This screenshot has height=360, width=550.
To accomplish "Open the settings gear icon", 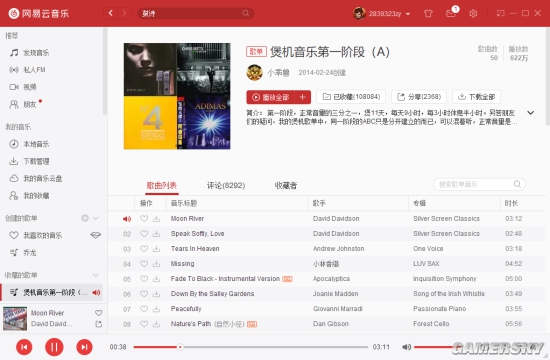I will (x=473, y=14).
